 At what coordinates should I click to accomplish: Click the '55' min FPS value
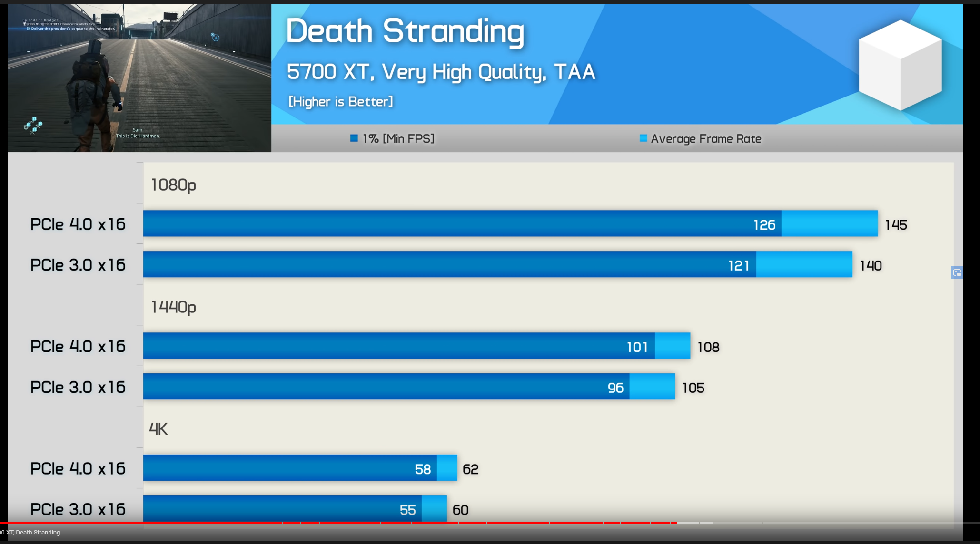[x=407, y=510]
